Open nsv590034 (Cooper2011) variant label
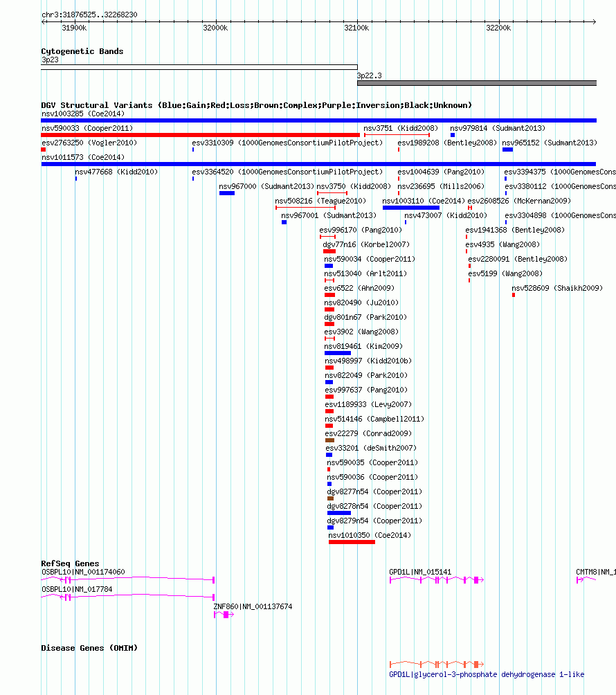The width and height of the screenshot is (616, 695). [370, 260]
